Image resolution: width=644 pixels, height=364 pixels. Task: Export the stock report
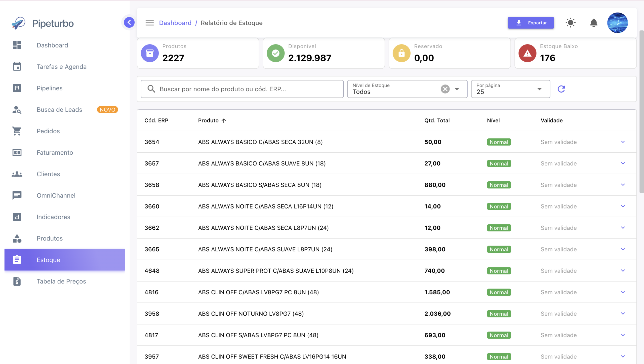(531, 23)
